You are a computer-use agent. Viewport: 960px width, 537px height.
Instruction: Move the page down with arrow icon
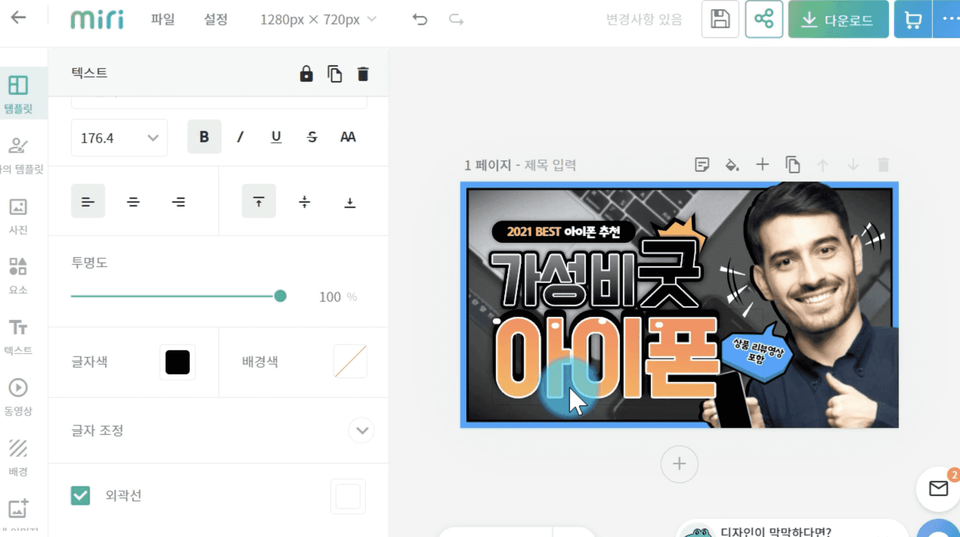point(853,165)
